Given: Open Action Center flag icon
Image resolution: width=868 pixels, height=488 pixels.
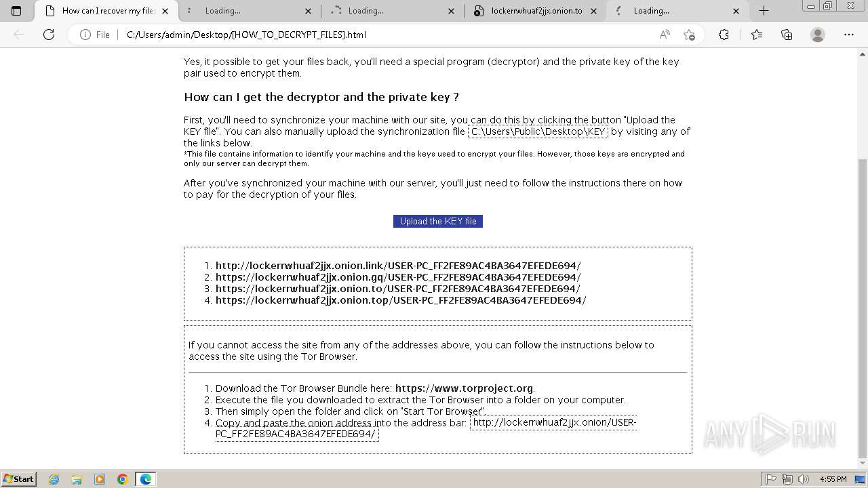Looking at the screenshot, I should [771, 479].
